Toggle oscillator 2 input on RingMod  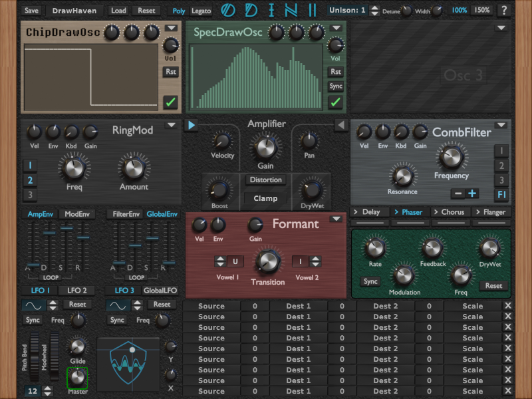point(30,180)
